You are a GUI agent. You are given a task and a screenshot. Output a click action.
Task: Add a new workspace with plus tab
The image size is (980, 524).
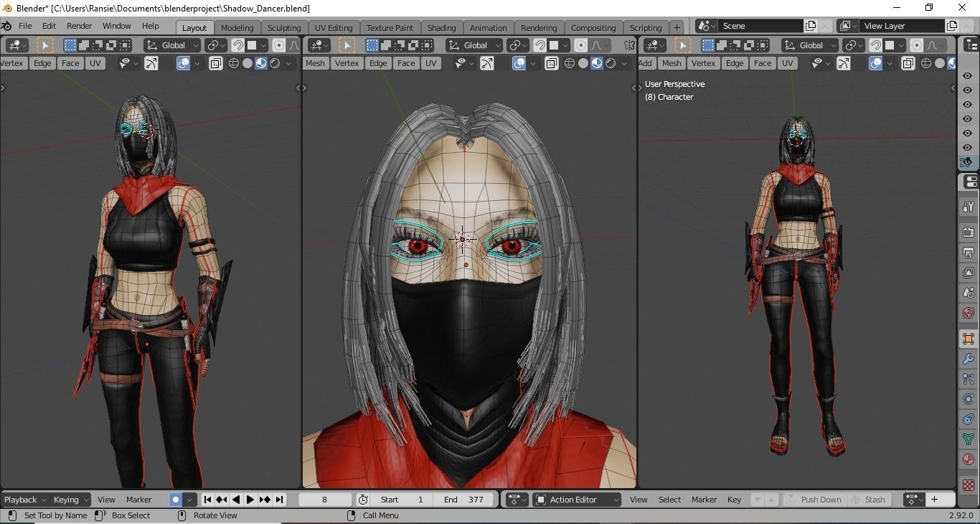677,27
